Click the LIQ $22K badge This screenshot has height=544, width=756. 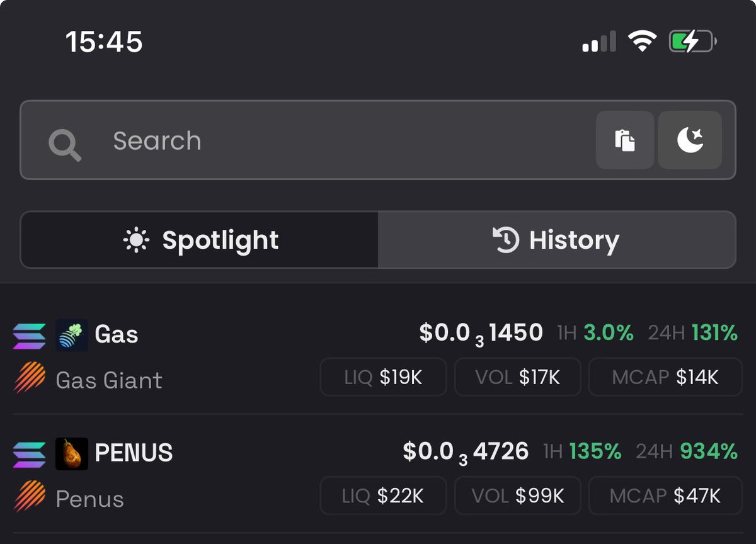pos(383,496)
